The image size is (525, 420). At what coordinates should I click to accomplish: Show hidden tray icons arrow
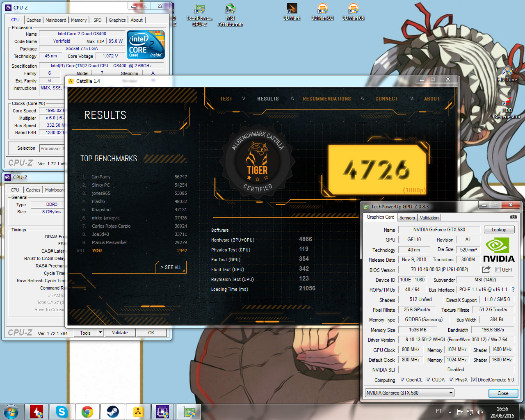coord(450,412)
